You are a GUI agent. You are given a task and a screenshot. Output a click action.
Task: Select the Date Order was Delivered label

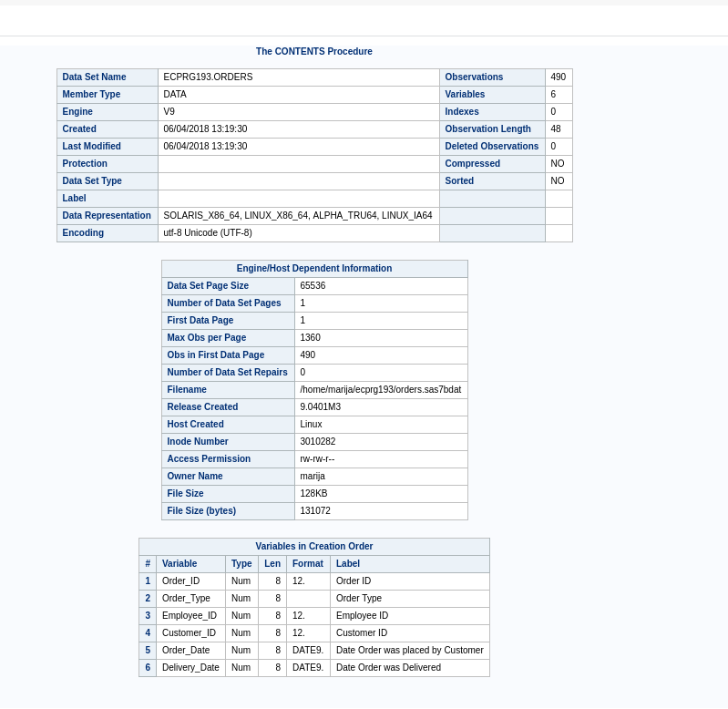388,668
